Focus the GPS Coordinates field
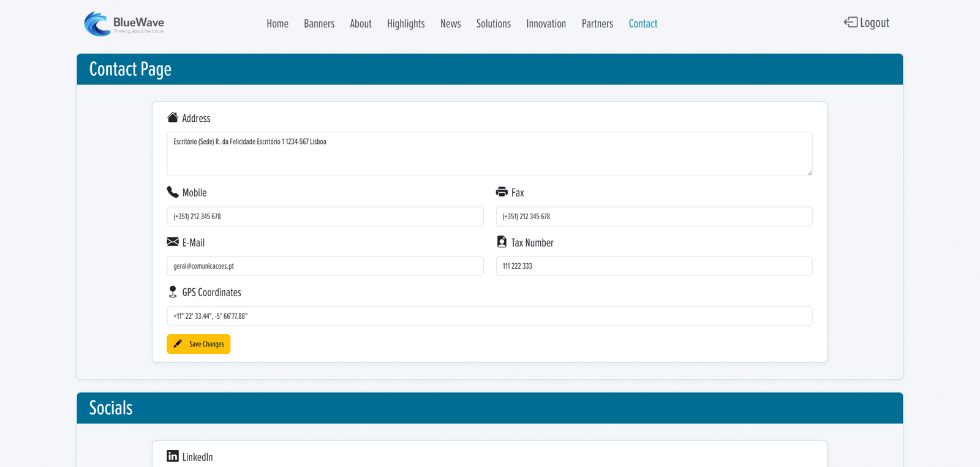The height and width of the screenshot is (467, 980). 489,316
